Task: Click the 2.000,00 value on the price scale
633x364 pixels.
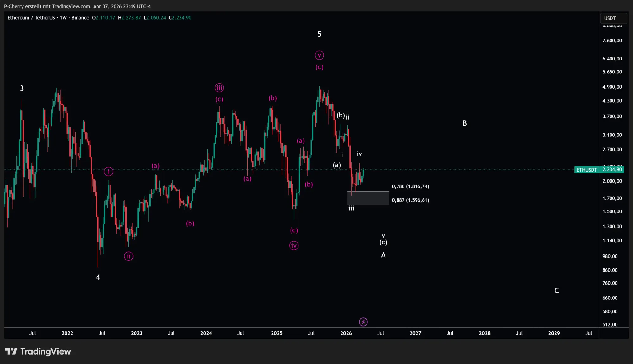Action: [611, 181]
